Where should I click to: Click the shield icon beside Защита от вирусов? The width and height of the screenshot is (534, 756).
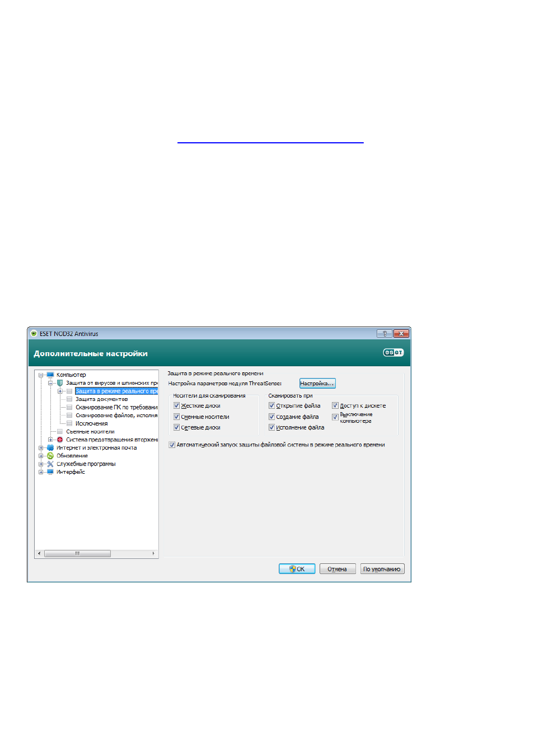coord(60,383)
